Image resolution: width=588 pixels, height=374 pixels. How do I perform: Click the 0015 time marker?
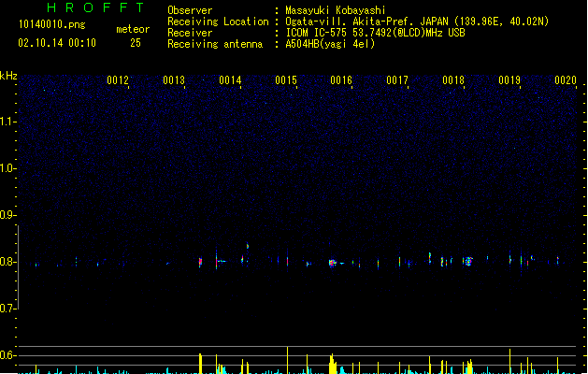(286, 80)
